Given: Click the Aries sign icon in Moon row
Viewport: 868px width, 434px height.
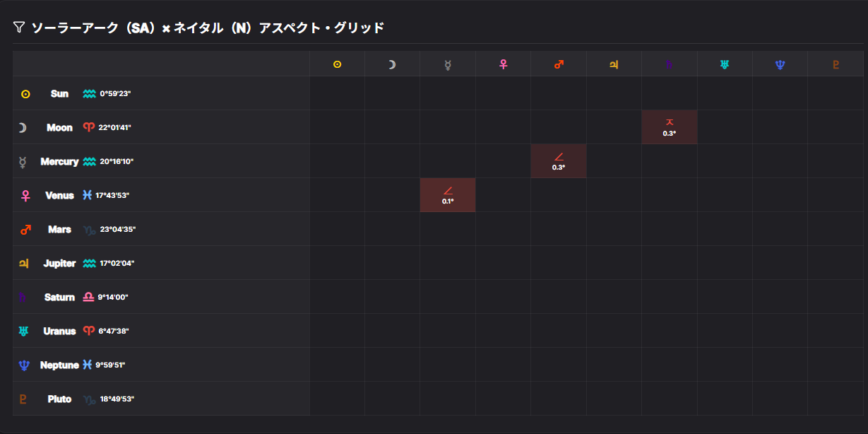Looking at the screenshot, I should click(x=88, y=127).
